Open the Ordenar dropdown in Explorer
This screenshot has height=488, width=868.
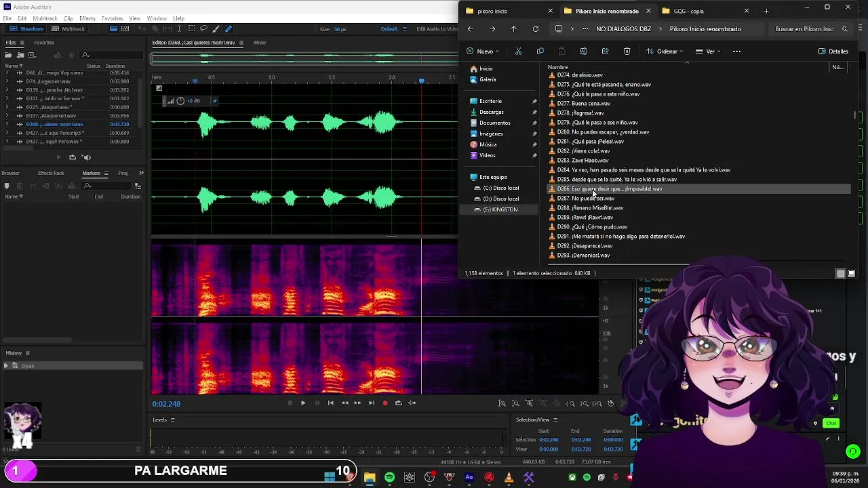pos(665,52)
